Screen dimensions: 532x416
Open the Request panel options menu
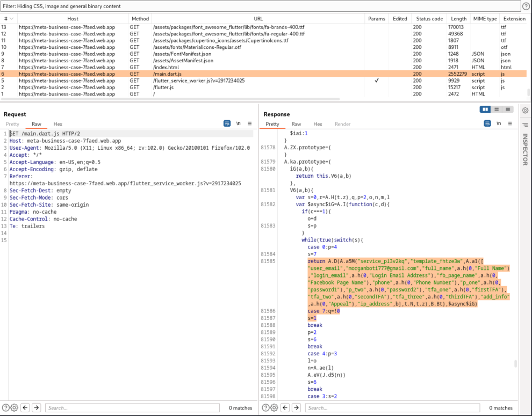pos(250,123)
